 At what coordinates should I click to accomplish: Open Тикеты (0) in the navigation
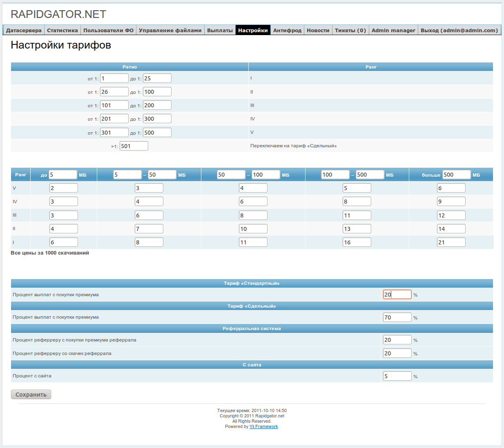click(x=350, y=30)
